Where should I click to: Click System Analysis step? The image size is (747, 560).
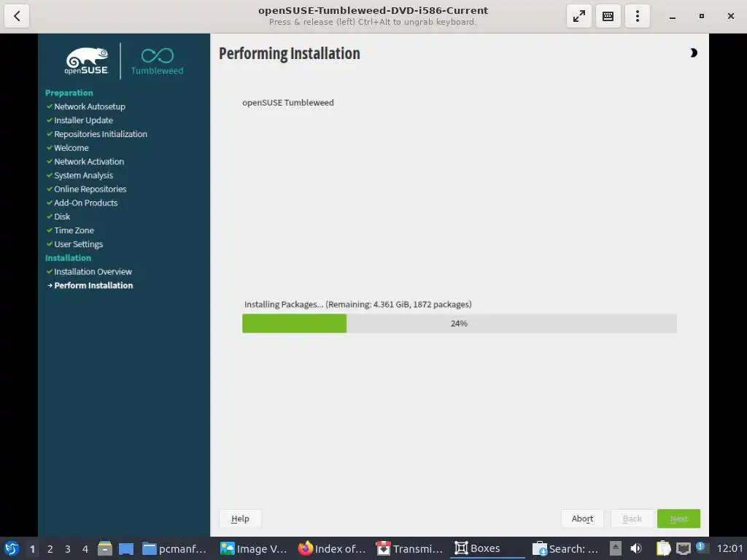[x=83, y=176]
